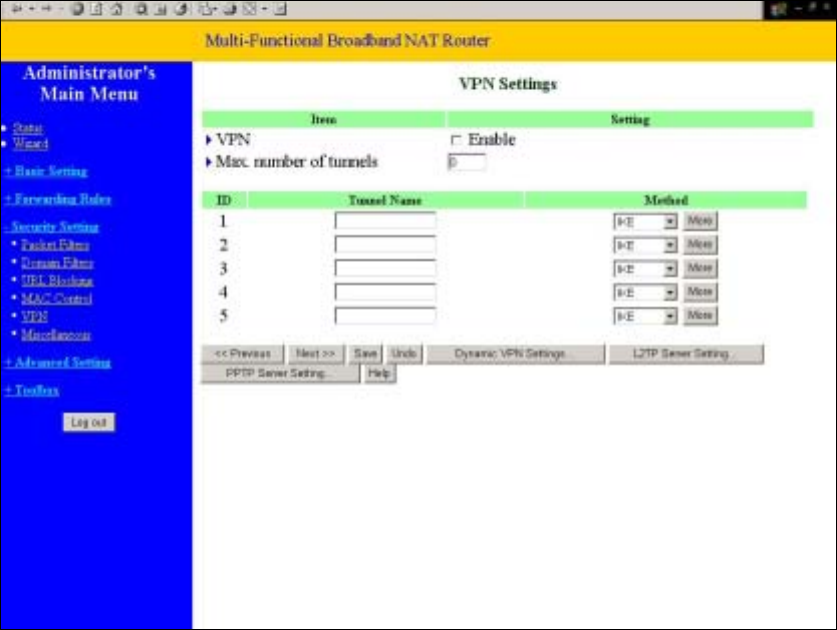Open L2TP Server Setting
Image resolution: width=837 pixels, height=630 pixels.
pyautogui.click(x=686, y=354)
